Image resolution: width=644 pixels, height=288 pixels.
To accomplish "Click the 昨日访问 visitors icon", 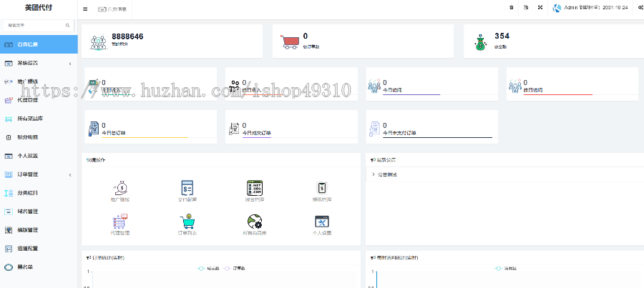I will pos(515,85).
